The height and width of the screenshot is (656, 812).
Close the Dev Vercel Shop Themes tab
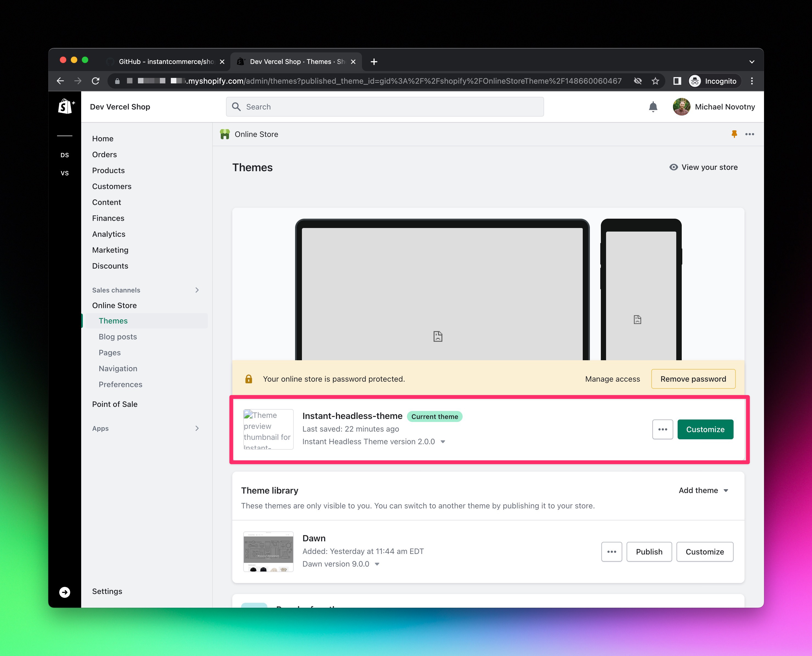point(353,62)
